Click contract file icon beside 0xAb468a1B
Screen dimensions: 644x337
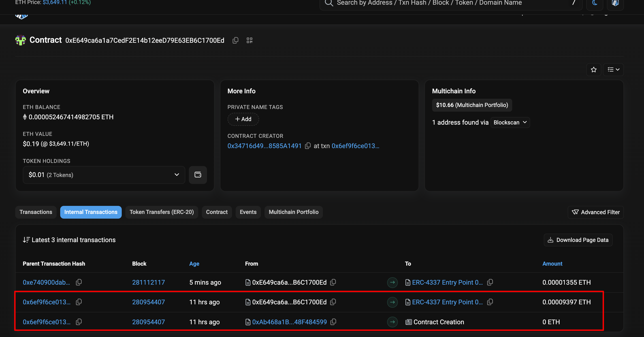click(x=248, y=322)
